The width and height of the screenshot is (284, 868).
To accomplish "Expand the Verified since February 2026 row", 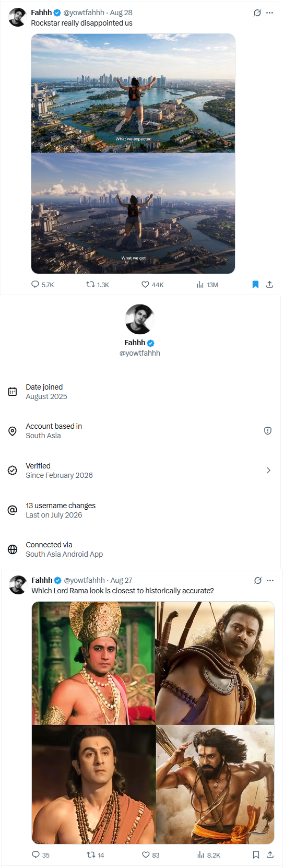I will coord(140,471).
